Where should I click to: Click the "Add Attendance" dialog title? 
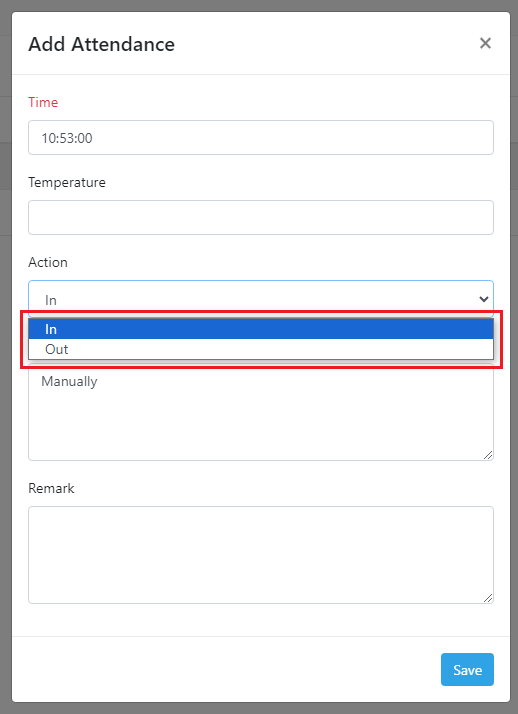(102, 45)
